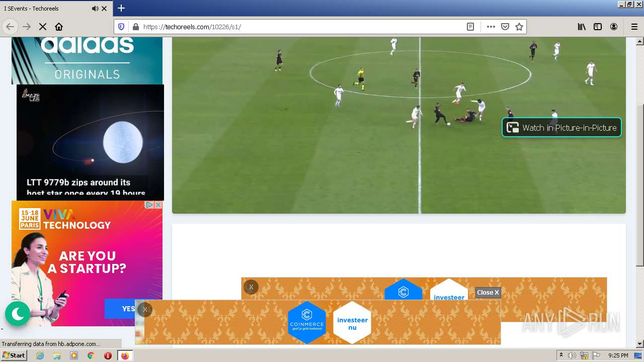
Task: Show hidden system tray icons
Action: pos(561,355)
